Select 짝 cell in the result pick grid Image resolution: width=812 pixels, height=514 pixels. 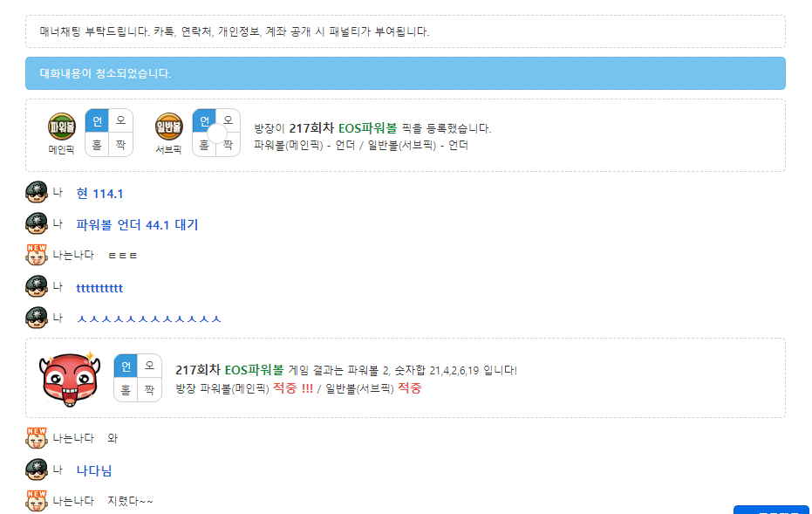coord(150,389)
